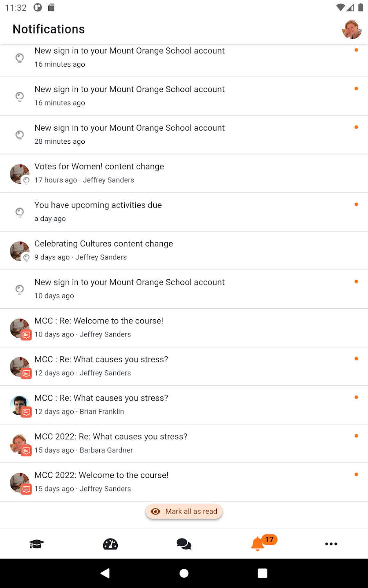The image size is (368, 588).
Task: Tap the notifications bell with 17 badge
Action: [x=258, y=544]
